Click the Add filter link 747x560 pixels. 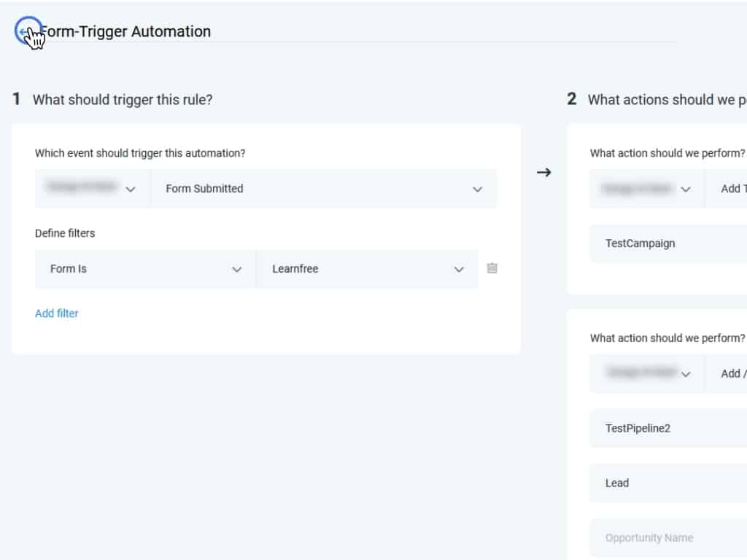(57, 314)
